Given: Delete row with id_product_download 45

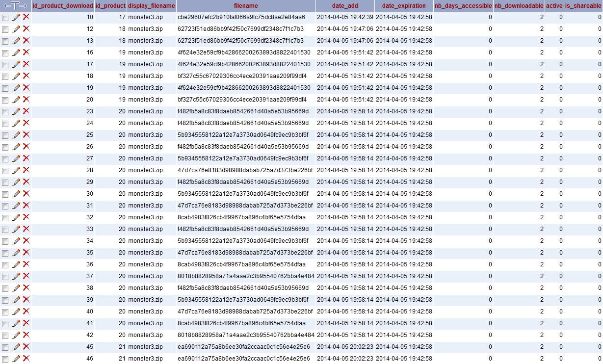Looking at the screenshot, I should [26, 347].
